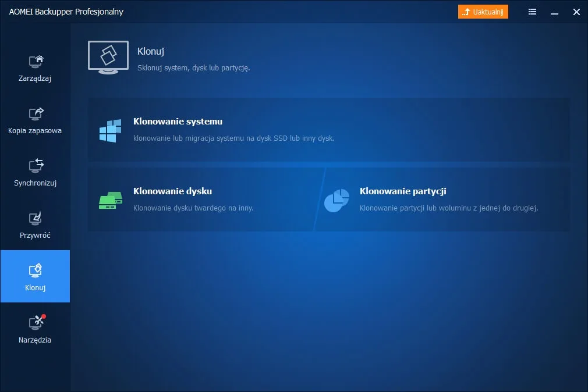Image resolution: width=588 pixels, height=392 pixels.
Task: Click the pie chart partition clone icon
Action: tap(336, 201)
